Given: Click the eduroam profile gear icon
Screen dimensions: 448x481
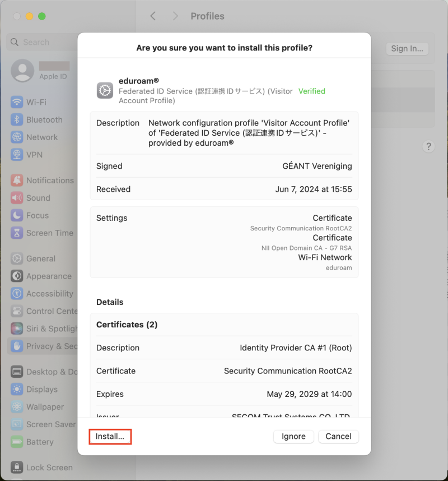Looking at the screenshot, I should click(105, 90).
